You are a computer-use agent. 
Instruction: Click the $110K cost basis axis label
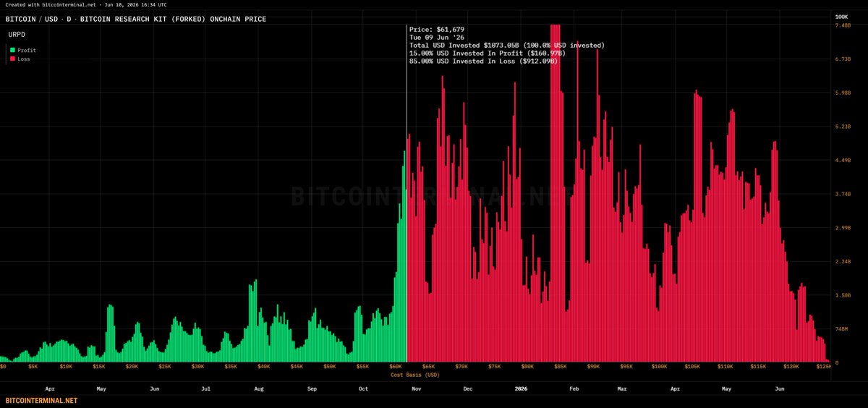click(x=726, y=367)
